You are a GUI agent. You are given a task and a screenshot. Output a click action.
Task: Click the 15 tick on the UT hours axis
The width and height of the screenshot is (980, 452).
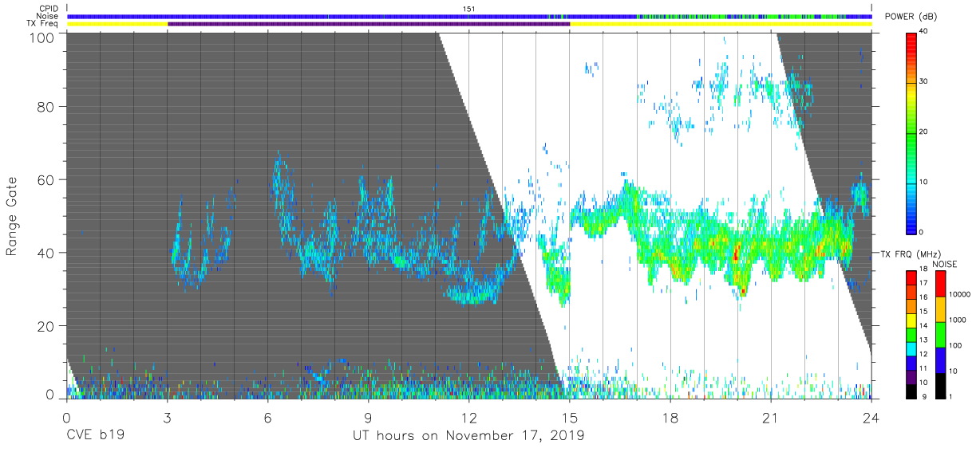point(570,417)
